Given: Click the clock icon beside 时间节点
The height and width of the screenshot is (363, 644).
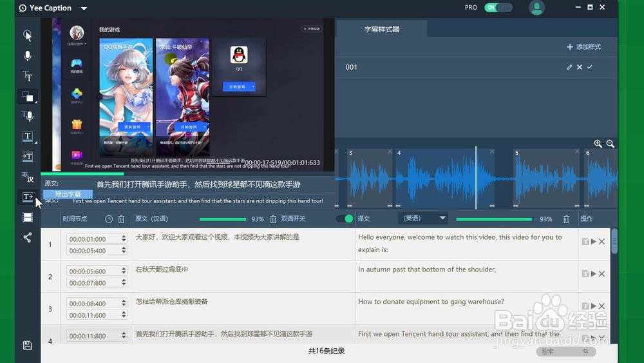Looking at the screenshot, I should pyautogui.click(x=109, y=219).
